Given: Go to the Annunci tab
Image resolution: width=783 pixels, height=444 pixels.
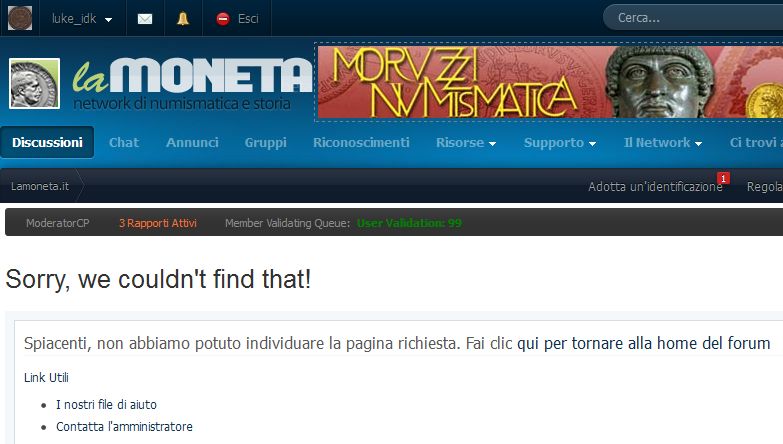Looking at the screenshot, I should [x=192, y=143].
